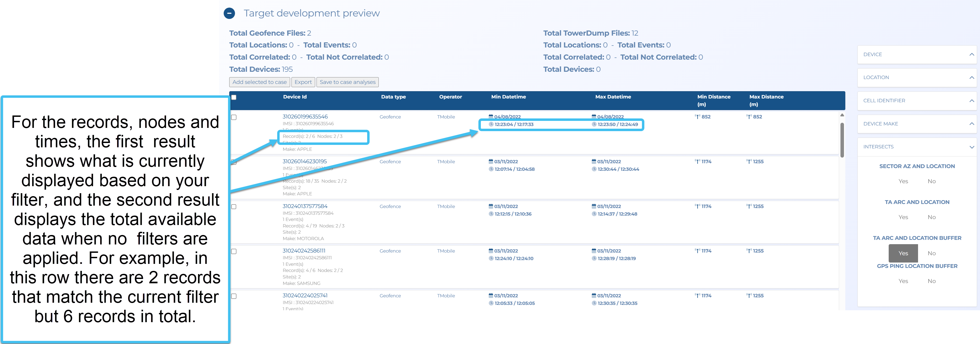Collapse the INTERSECTS filter panel
Screen dimensions: 980x344
971,147
